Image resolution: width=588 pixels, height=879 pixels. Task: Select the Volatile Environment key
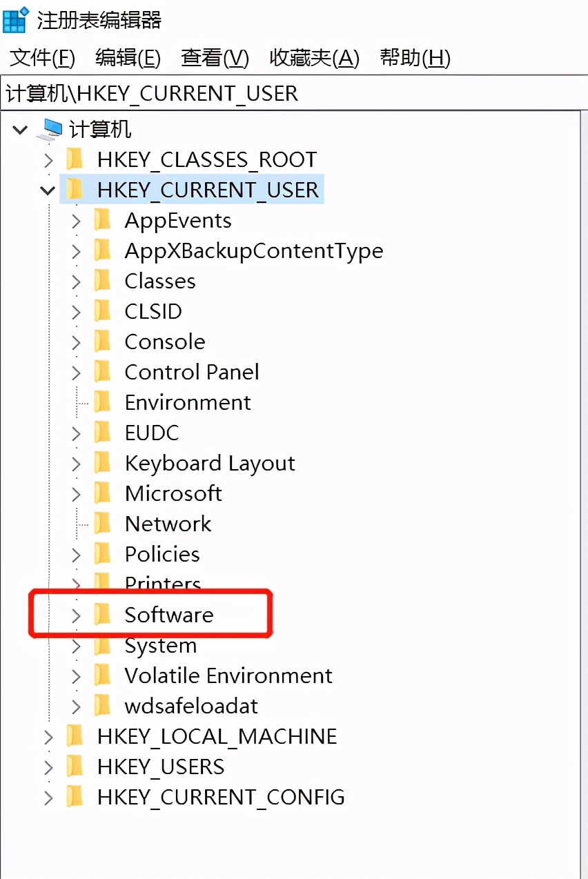coord(228,675)
